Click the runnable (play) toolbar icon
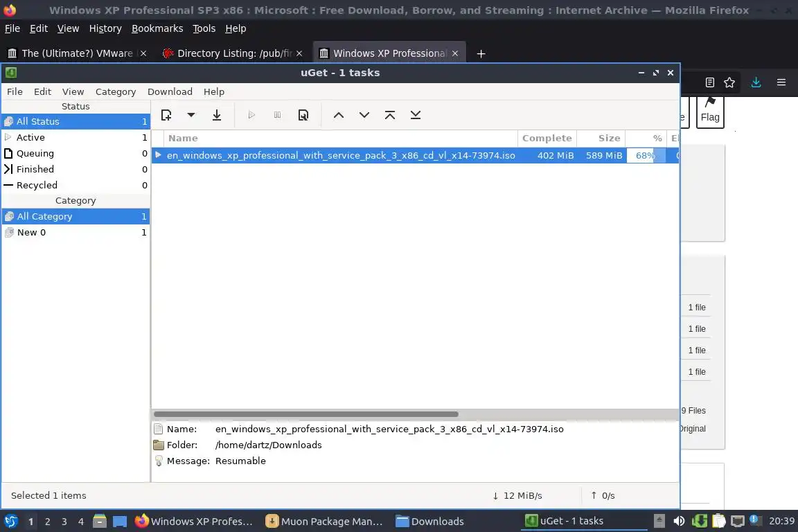This screenshot has width=798, height=532. pyautogui.click(x=251, y=115)
